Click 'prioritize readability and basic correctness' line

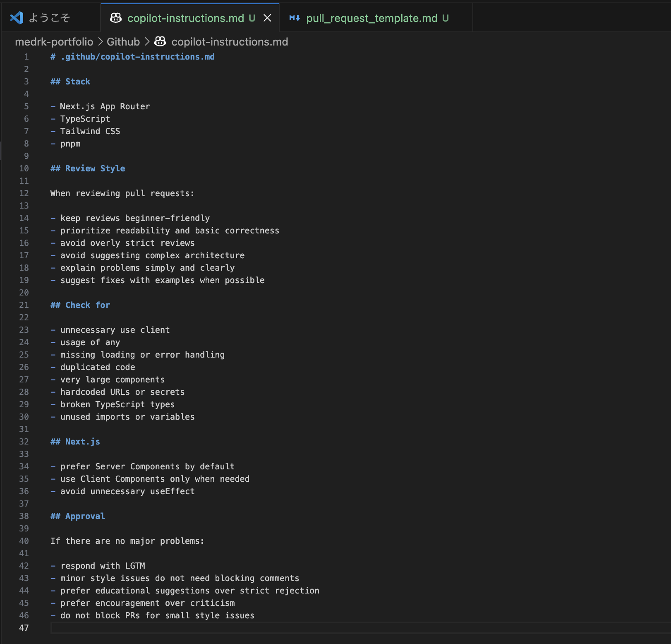[x=170, y=231]
